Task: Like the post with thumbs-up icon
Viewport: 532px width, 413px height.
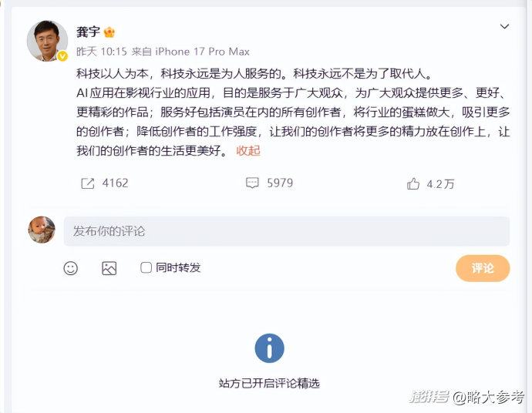Action: pyautogui.click(x=413, y=184)
